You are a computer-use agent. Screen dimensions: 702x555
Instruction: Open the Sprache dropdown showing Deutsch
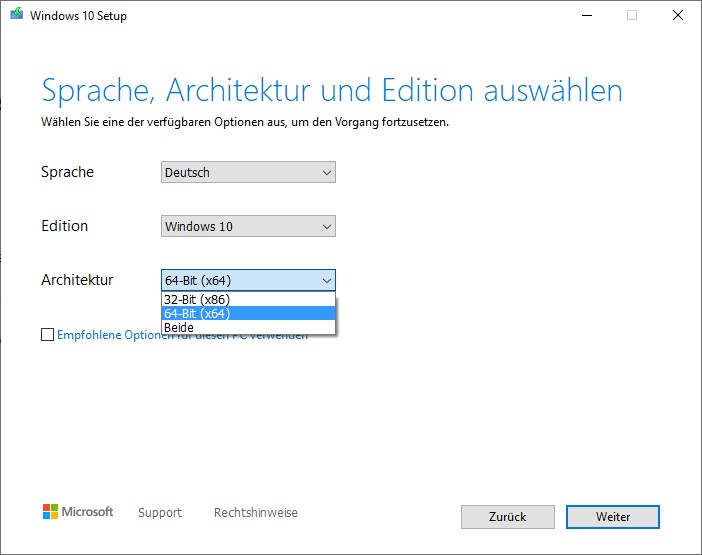click(x=248, y=172)
